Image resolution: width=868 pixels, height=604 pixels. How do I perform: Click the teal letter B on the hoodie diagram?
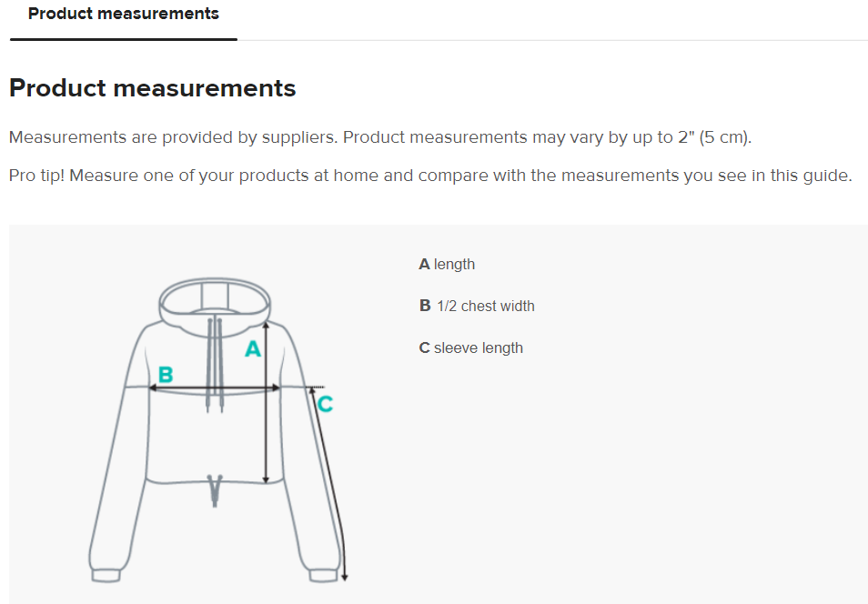tap(166, 374)
